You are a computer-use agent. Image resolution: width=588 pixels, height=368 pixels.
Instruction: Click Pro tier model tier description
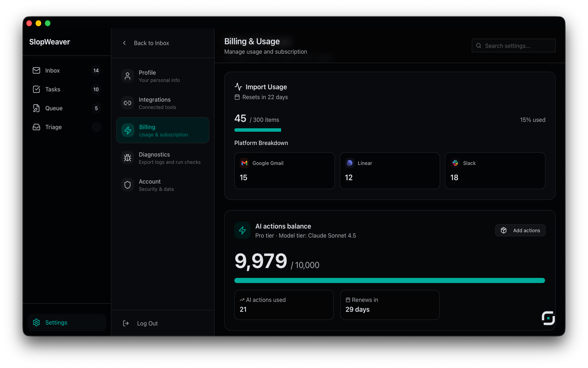tap(305, 236)
